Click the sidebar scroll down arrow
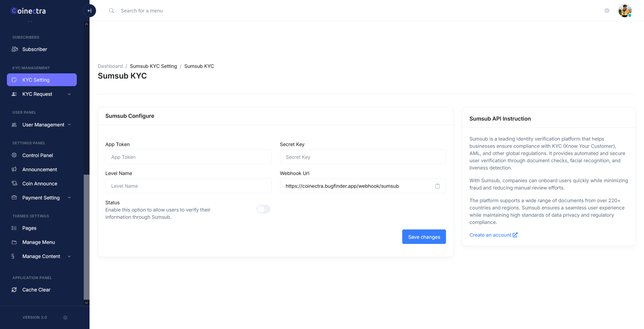Screen dimensions: 644x329 (x=86, y=303)
